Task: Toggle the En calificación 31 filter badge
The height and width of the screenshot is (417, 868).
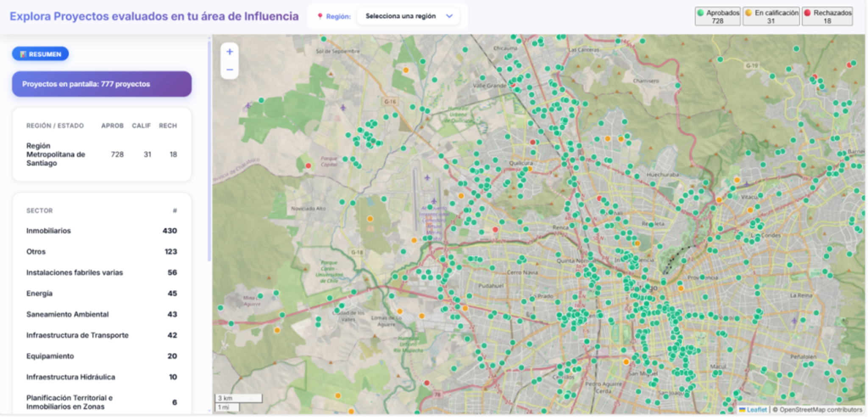Action: (771, 17)
